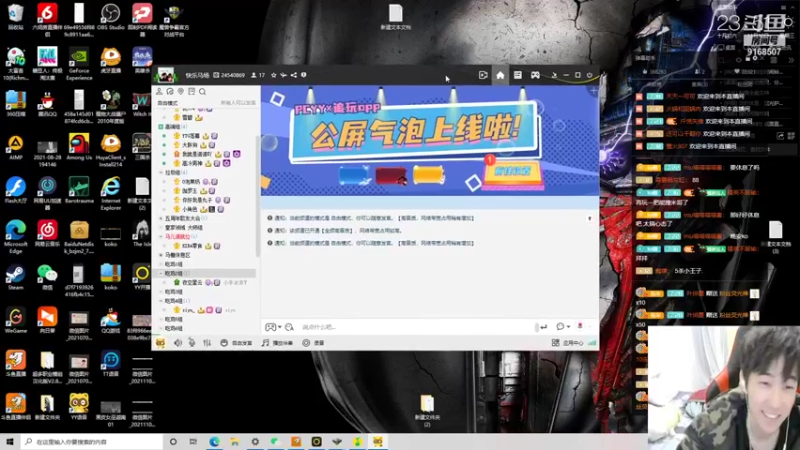Screen dimensions: 800x450
Task: Collapse the 高端组 channel group
Action: point(161,127)
